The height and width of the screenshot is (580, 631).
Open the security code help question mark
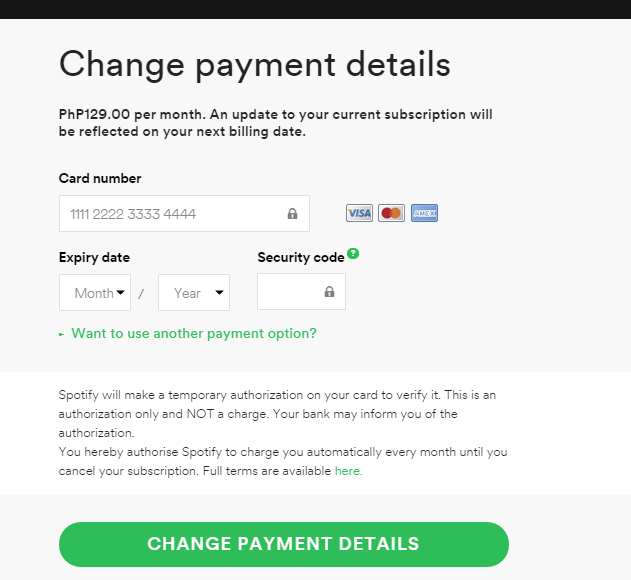[x=353, y=254]
